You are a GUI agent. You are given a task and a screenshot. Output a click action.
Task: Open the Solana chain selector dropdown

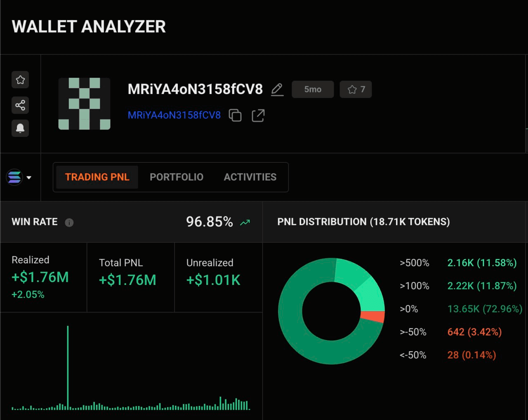pyautogui.click(x=29, y=178)
